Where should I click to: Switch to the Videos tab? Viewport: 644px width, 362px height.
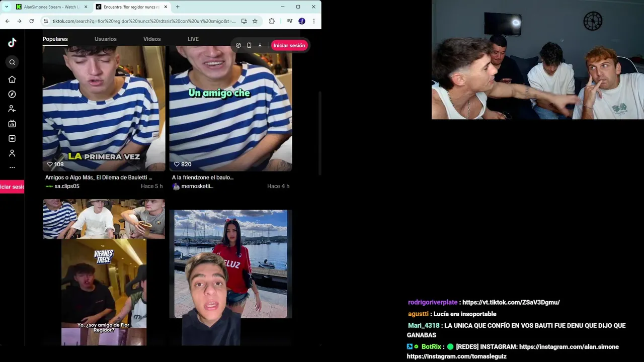152,39
